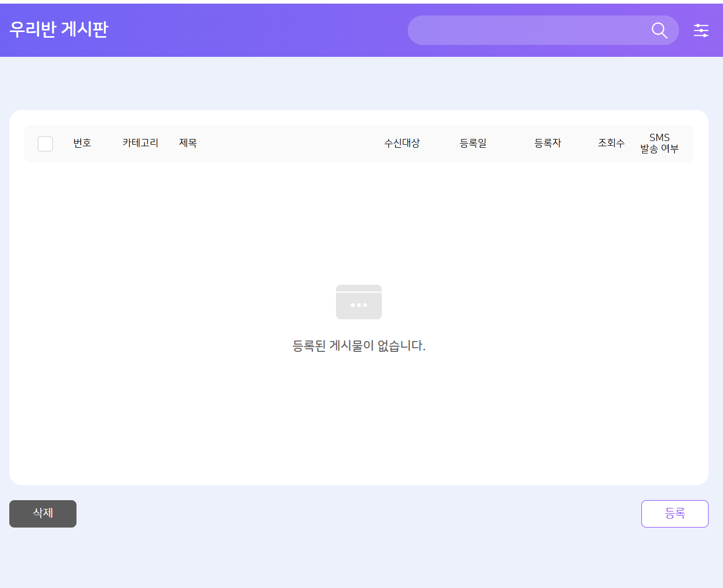The height and width of the screenshot is (588, 723).
Task: Click the 우리반 게시판 page title
Action: tap(59, 29)
